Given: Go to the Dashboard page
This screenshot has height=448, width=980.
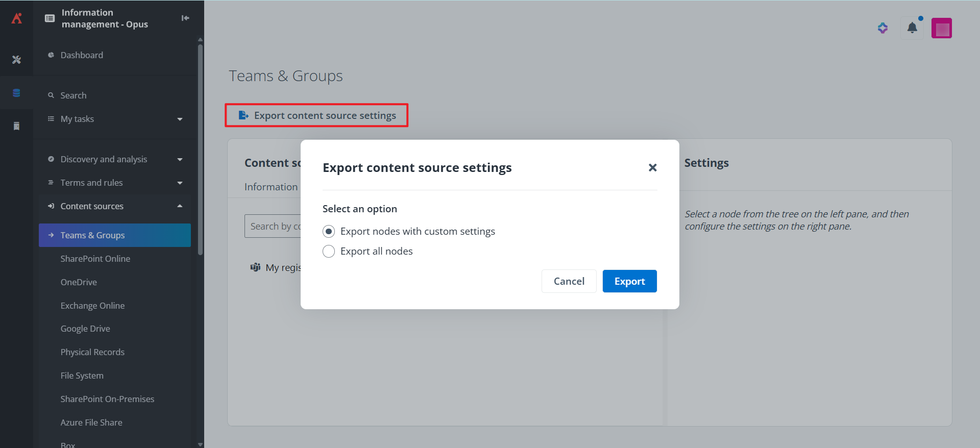Looking at the screenshot, I should [82, 55].
